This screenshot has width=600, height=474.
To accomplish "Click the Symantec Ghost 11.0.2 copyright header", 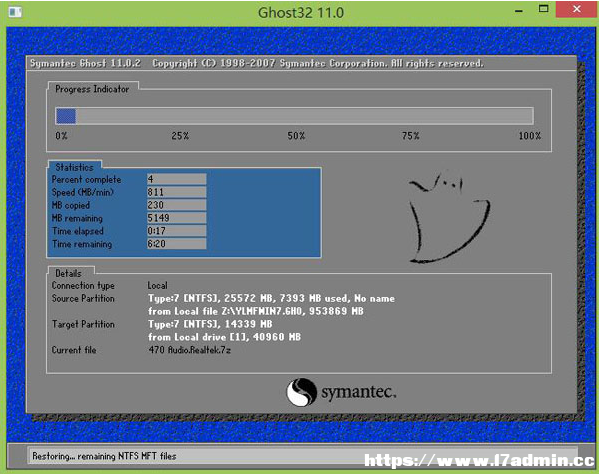I will [256, 63].
